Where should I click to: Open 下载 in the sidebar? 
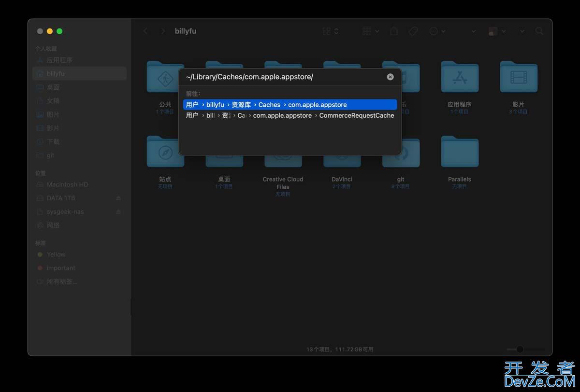[x=79, y=141]
